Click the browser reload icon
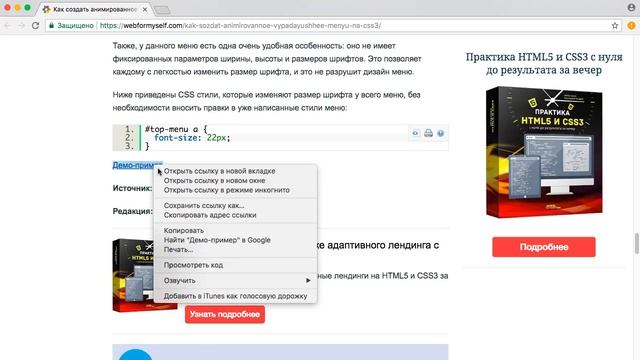Screen dimensions: 640x360 (x=36, y=25)
